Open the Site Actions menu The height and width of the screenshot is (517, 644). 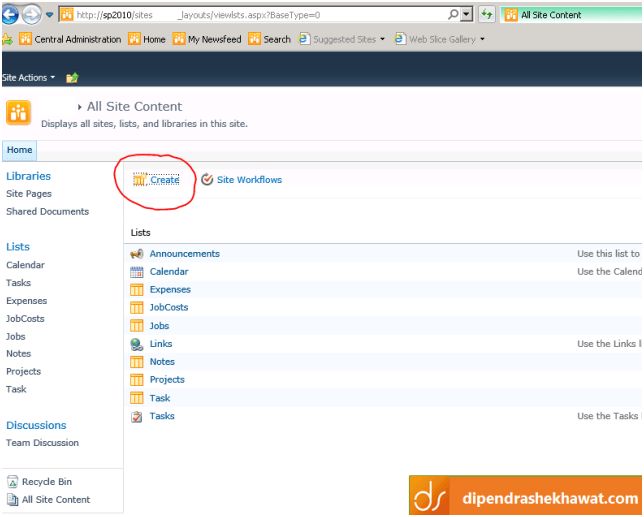tap(28, 78)
